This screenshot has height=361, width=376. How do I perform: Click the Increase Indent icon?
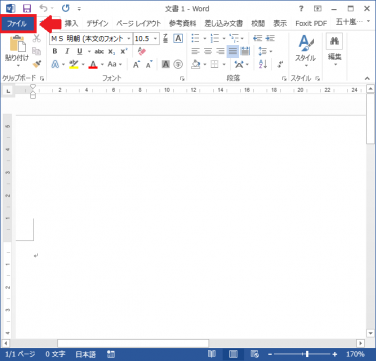coord(270,39)
